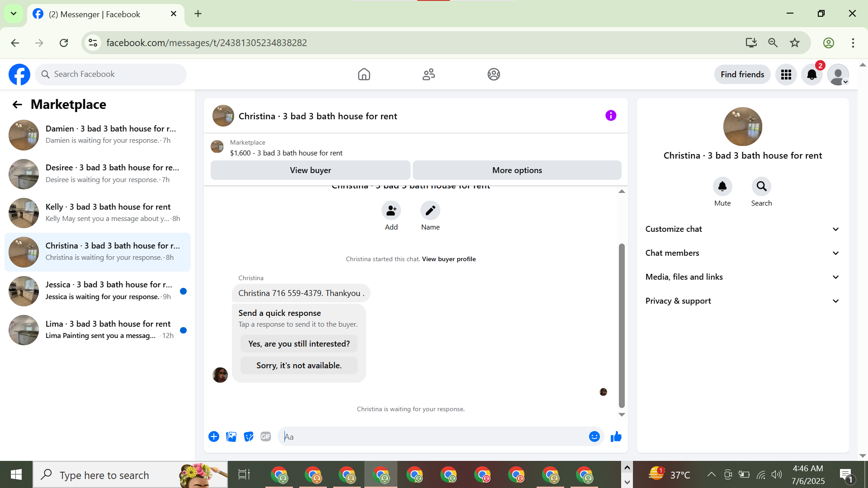This screenshot has width=868, height=488.
Task: Open the notifications bell
Action: click(x=812, y=75)
